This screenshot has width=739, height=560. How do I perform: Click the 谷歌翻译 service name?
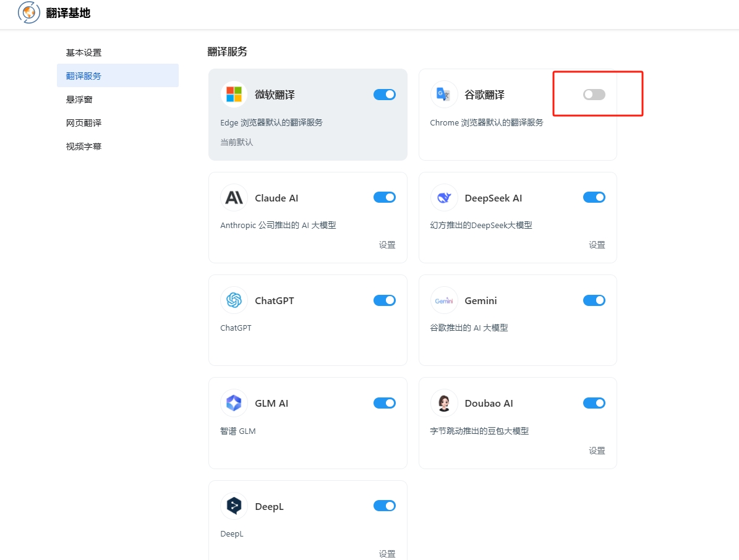point(484,95)
